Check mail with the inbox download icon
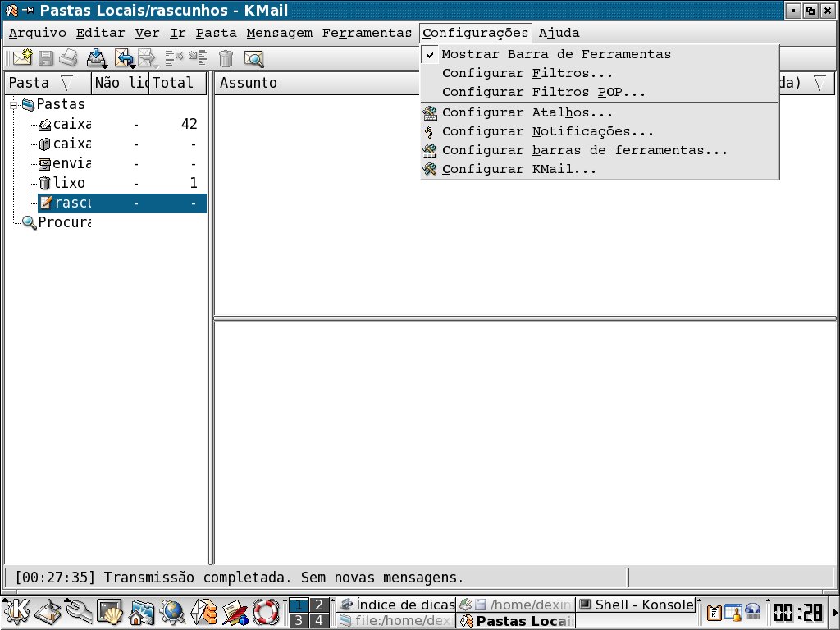 coord(97,58)
